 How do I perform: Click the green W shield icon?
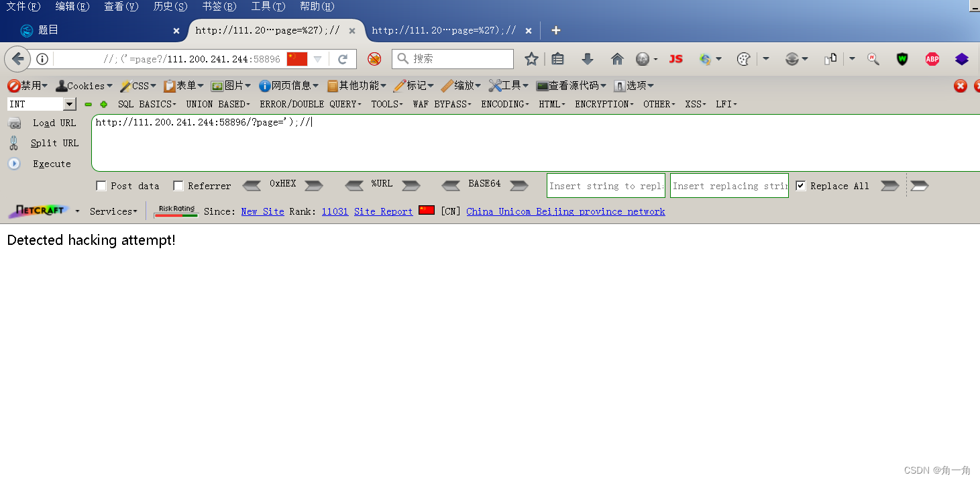902,59
